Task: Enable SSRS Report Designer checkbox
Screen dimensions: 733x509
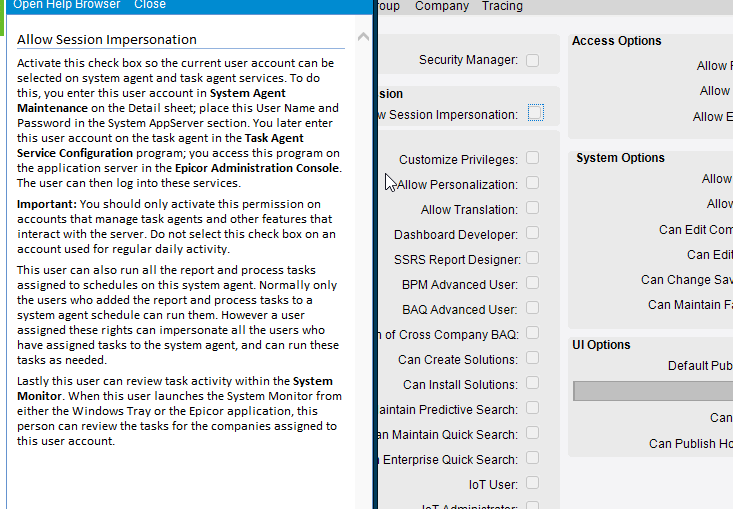Action: pos(533,258)
